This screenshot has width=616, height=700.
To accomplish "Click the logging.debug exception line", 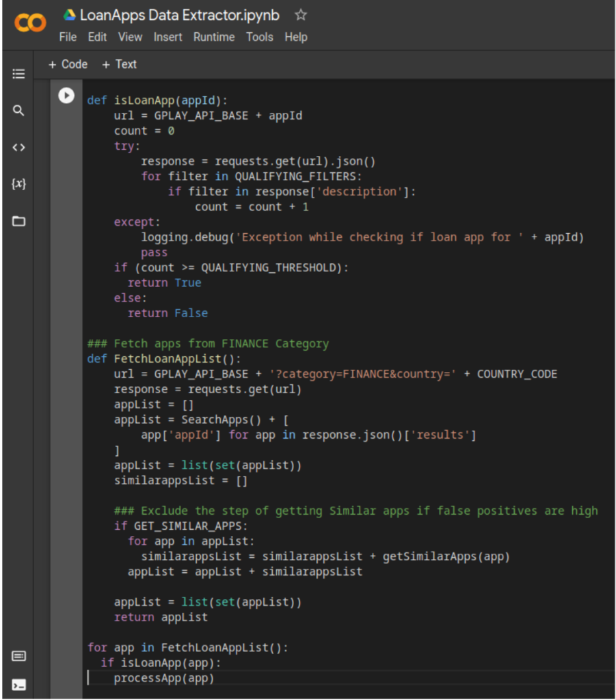I will click(362, 237).
